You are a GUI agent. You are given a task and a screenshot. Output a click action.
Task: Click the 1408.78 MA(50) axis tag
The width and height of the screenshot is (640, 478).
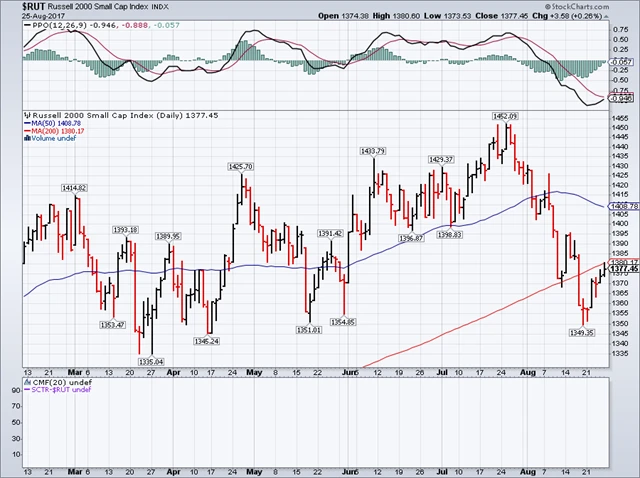(624, 207)
